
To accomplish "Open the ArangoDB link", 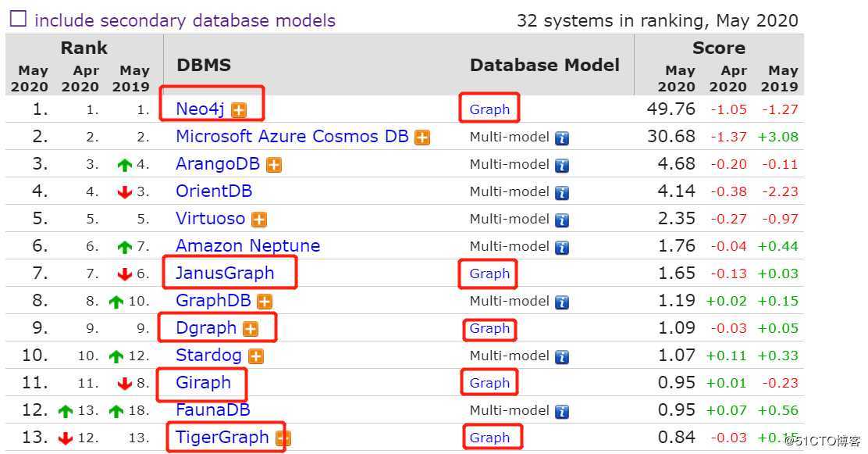I will [218, 163].
